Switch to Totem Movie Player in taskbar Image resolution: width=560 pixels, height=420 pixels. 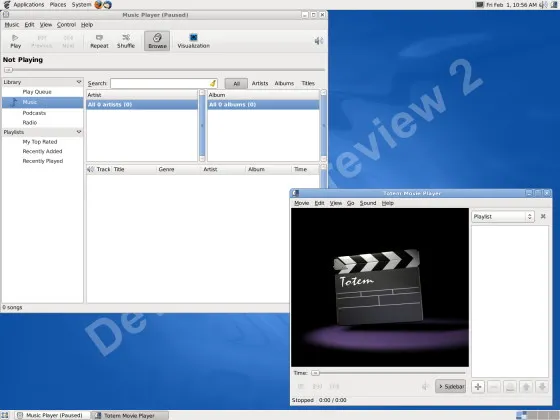[130, 415]
